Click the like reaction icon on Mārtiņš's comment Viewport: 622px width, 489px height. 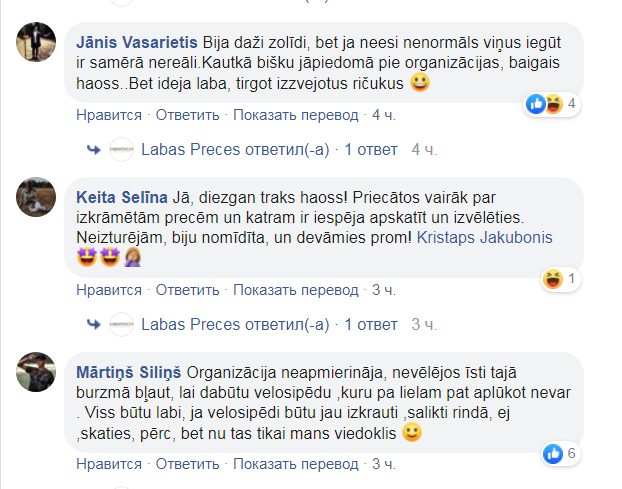pos(553,453)
